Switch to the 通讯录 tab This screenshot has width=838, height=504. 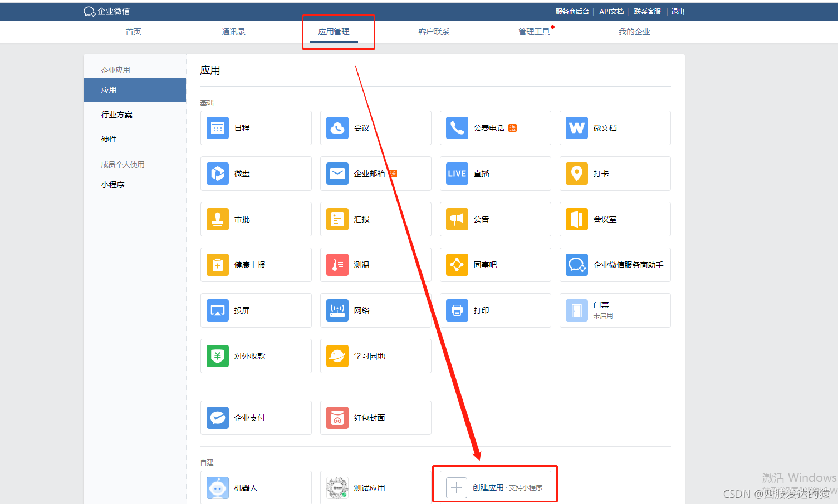tap(233, 32)
